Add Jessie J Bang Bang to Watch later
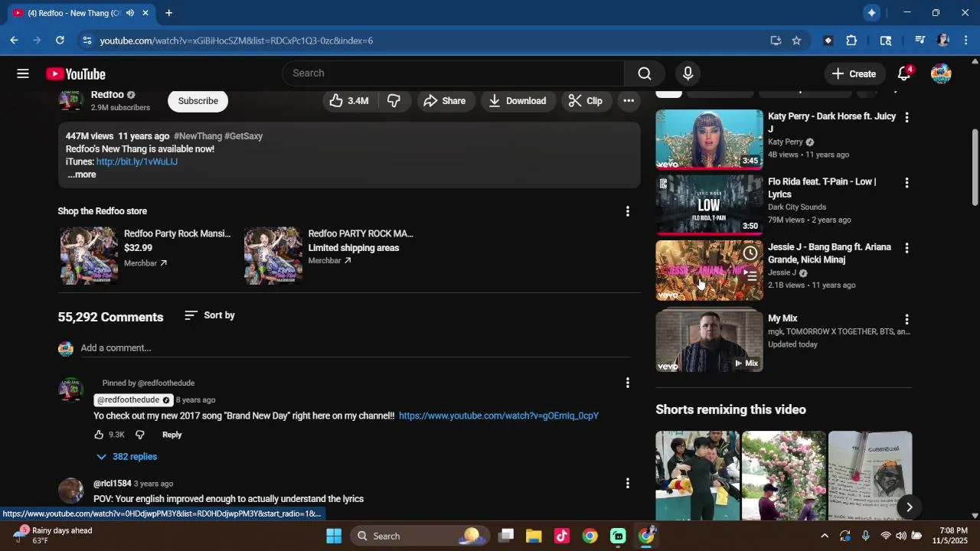 tap(750, 253)
